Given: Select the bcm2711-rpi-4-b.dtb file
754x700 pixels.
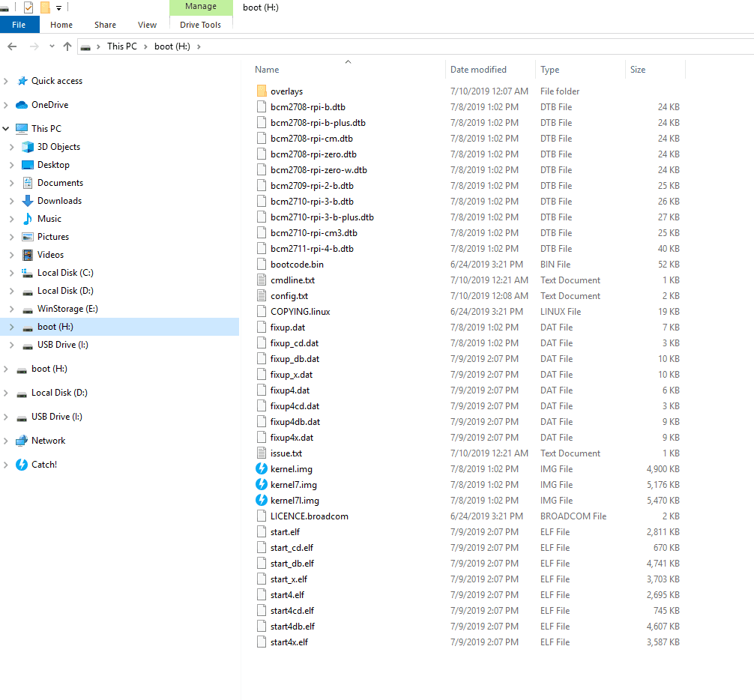Looking at the screenshot, I should click(312, 249).
